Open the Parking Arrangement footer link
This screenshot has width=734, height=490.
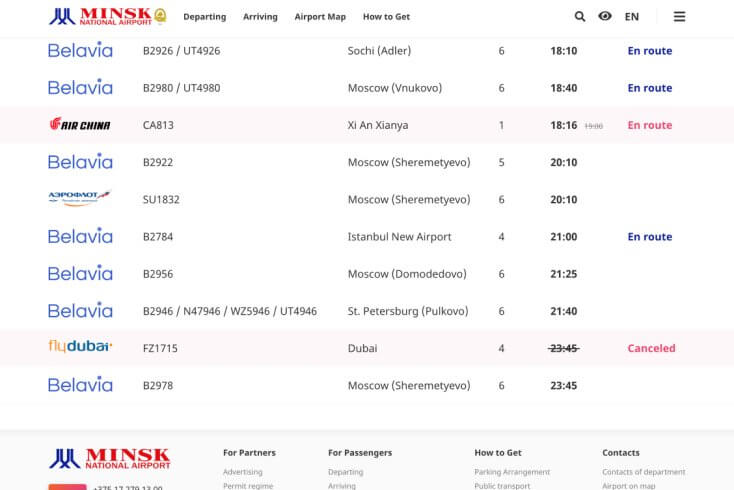(512, 472)
